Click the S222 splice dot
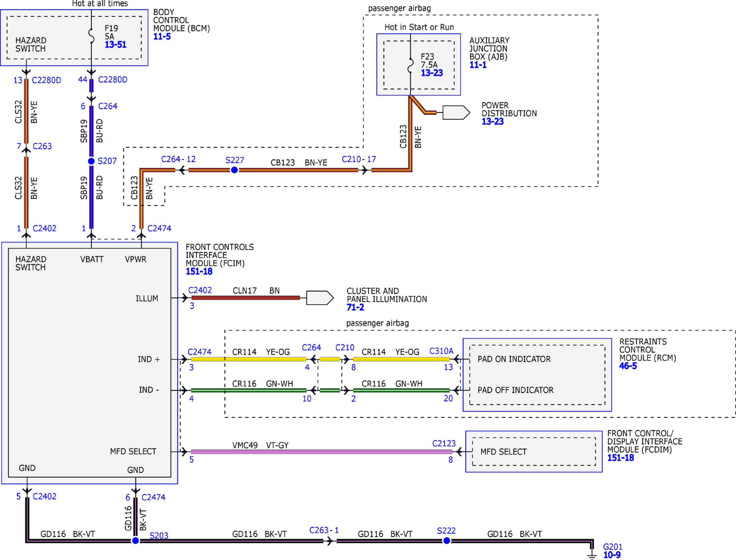The height and width of the screenshot is (560, 736). [446, 541]
